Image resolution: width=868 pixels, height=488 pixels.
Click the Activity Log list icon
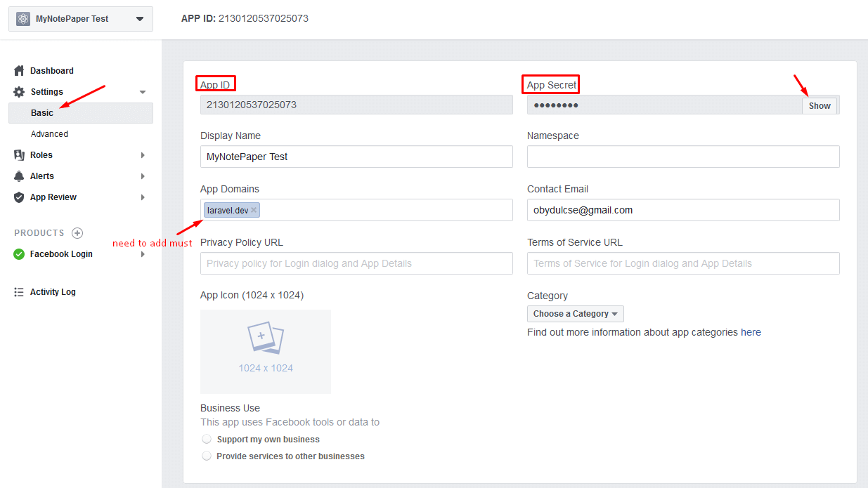pyautogui.click(x=19, y=292)
